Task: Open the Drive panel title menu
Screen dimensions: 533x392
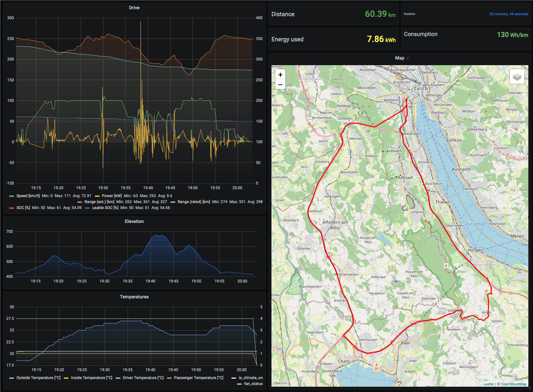Action: 134,8
